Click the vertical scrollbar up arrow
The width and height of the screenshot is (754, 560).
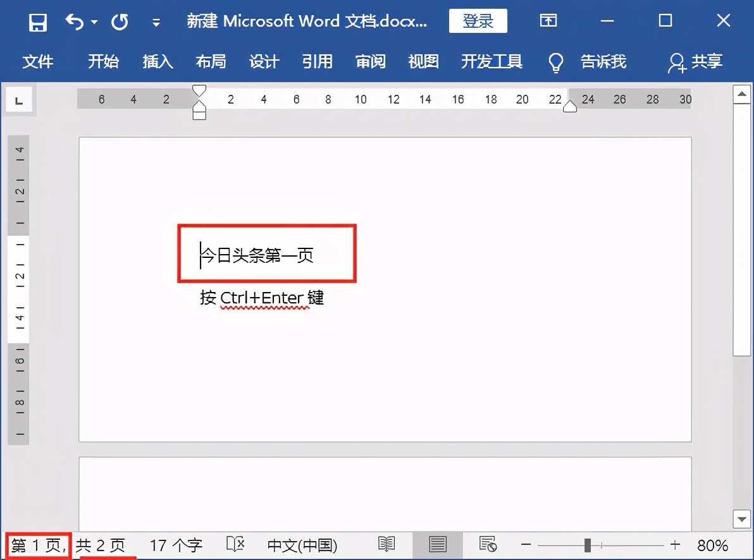742,94
